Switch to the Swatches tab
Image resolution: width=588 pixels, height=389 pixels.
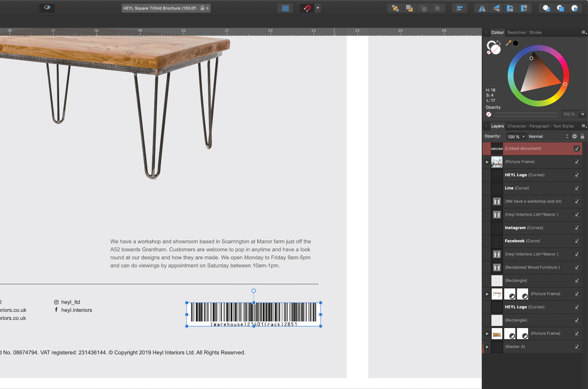[x=516, y=32]
